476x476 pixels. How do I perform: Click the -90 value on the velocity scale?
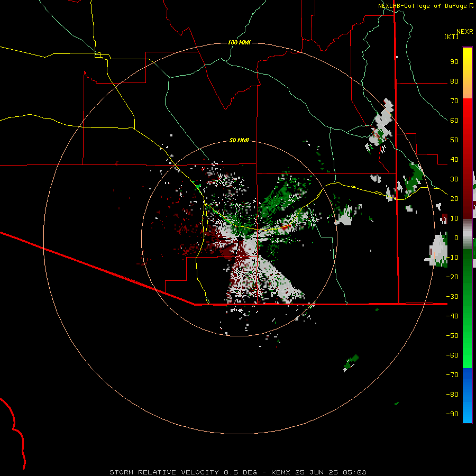tap(452, 414)
